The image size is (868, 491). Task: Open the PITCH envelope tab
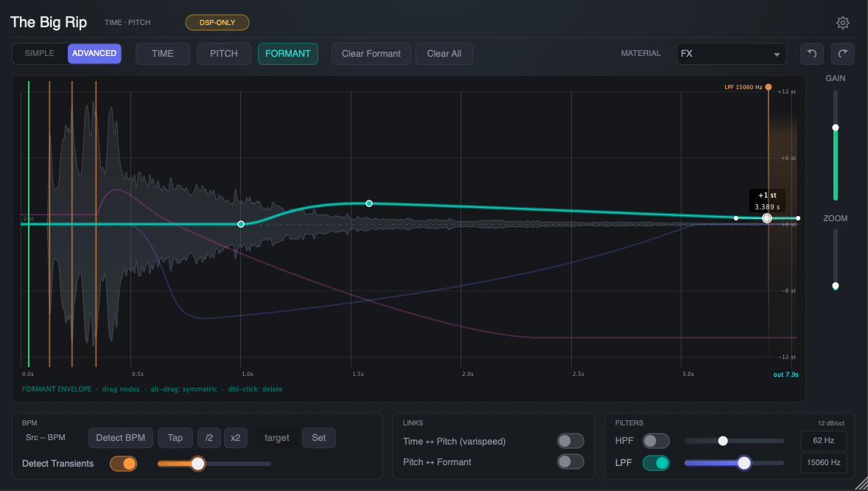click(x=224, y=54)
